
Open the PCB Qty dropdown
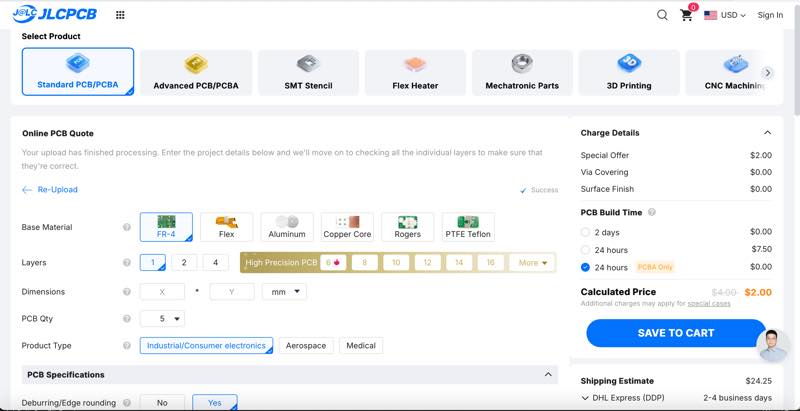click(162, 319)
